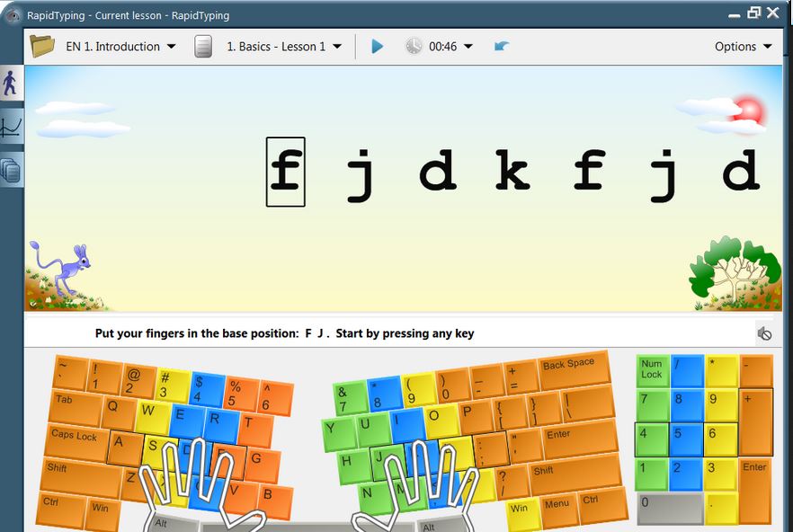Screen dimensions: 793x532
Task: Click the orange G key
Action: pyautogui.click(x=262, y=465)
